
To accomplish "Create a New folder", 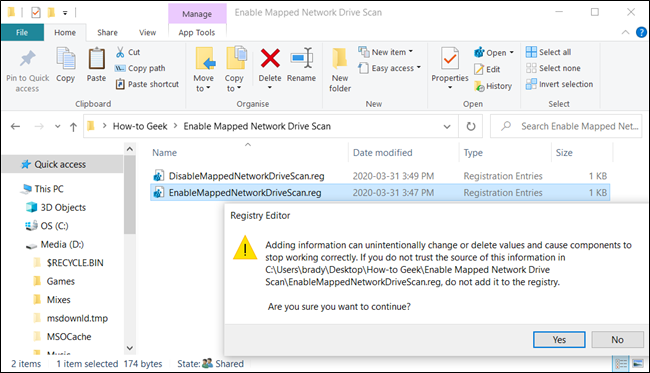I will coord(340,70).
